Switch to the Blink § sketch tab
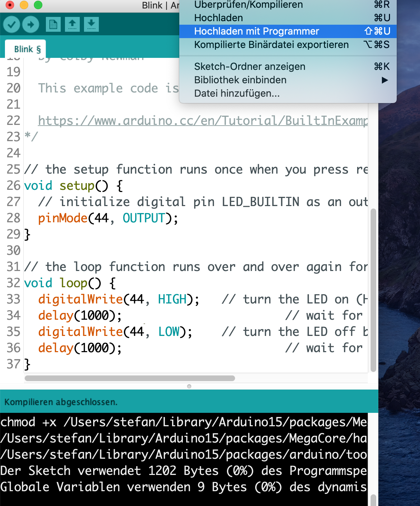This screenshot has height=506, width=420. (25, 49)
